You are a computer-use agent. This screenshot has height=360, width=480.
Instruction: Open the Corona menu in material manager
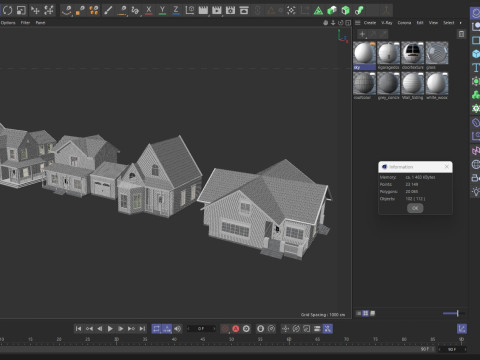point(404,23)
